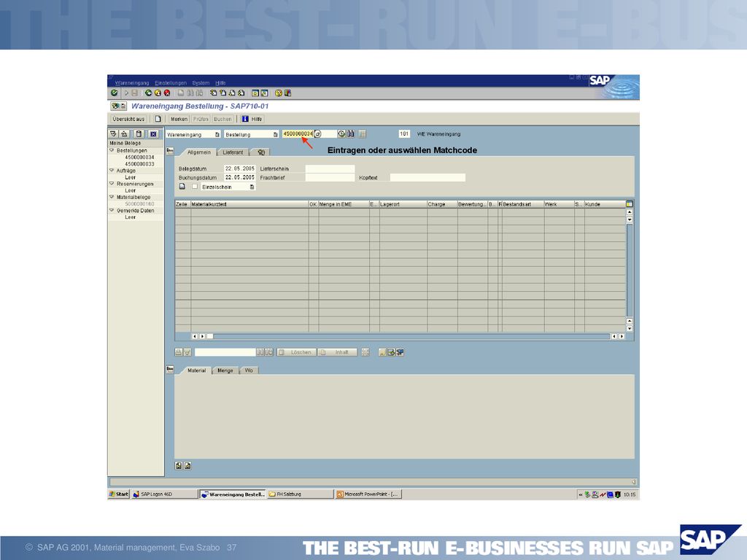The image size is (747, 560).
Task: Switch to the Wo tab
Action: [x=249, y=370]
